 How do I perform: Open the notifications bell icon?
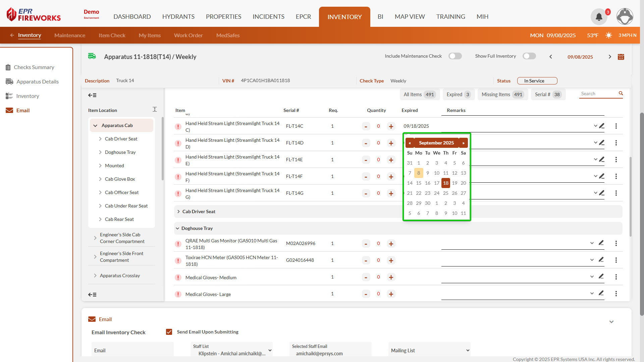pyautogui.click(x=599, y=17)
